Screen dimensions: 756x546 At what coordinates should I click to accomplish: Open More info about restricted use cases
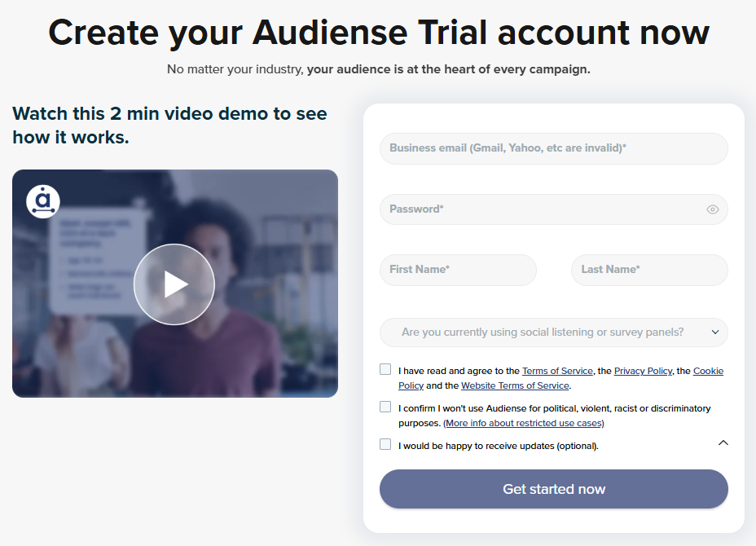coord(524,423)
